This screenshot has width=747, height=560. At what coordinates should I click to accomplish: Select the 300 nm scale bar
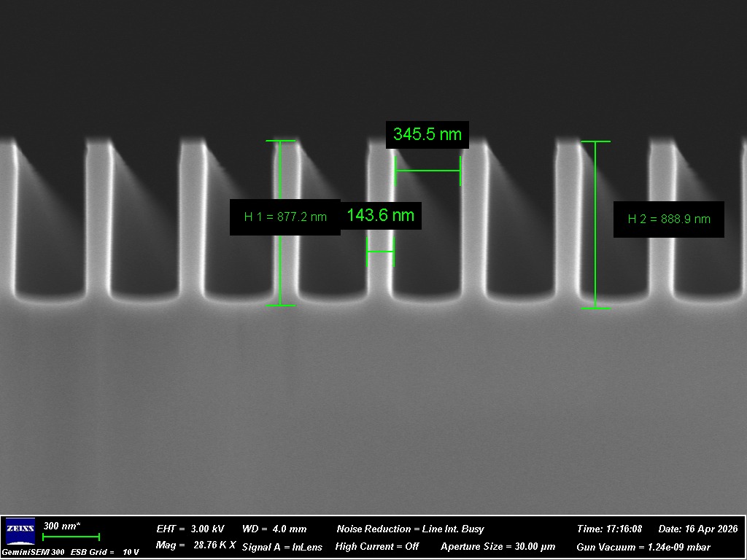click(71, 537)
